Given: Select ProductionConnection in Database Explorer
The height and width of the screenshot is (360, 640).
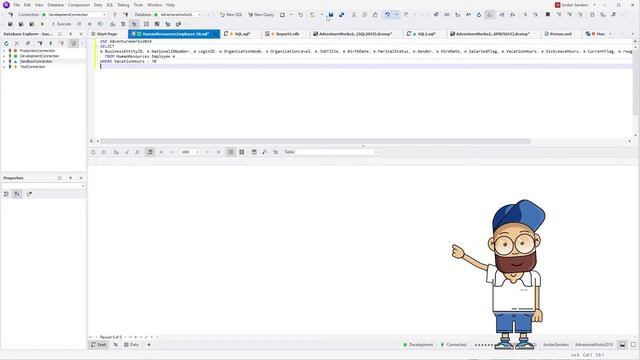Looking at the screenshot, I should point(37,51).
